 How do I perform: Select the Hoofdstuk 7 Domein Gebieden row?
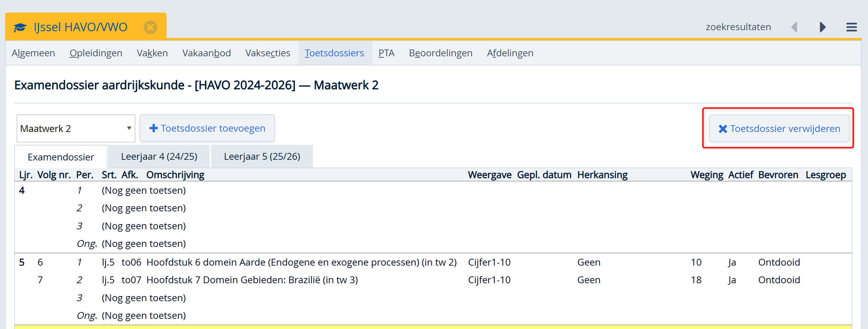coord(252,280)
